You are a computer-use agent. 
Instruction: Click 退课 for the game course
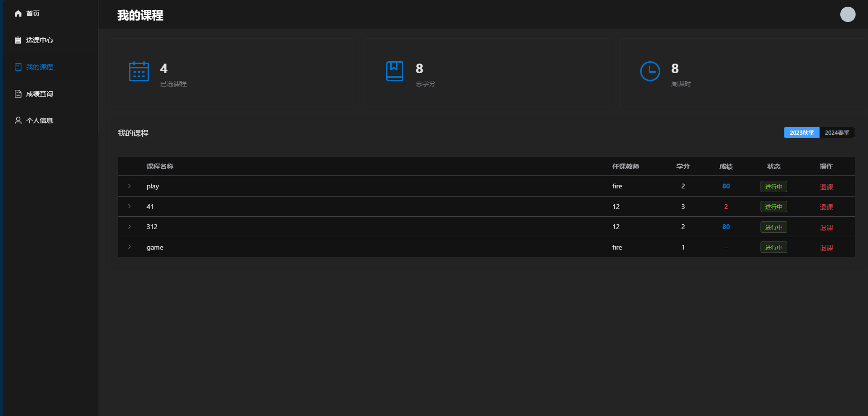tap(826, 248)
